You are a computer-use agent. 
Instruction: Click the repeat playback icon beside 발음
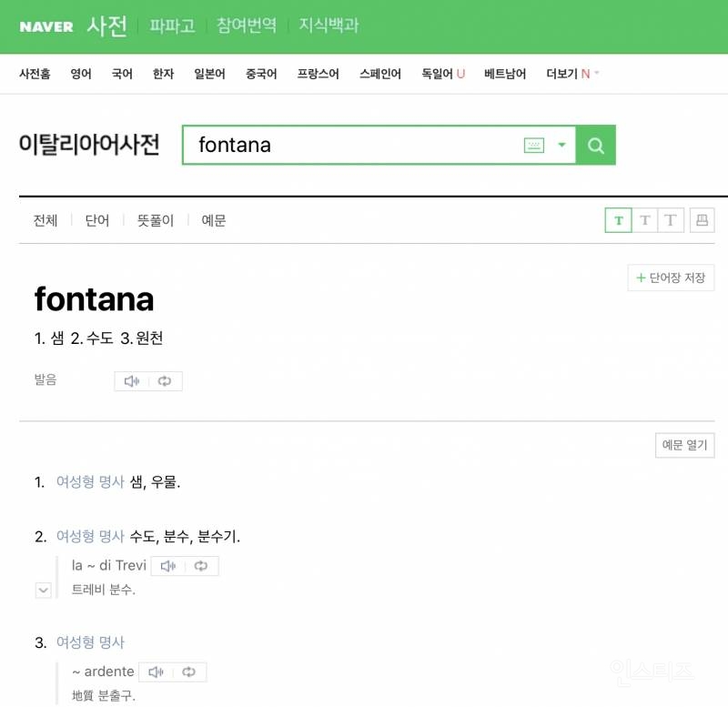pos(164,379)
